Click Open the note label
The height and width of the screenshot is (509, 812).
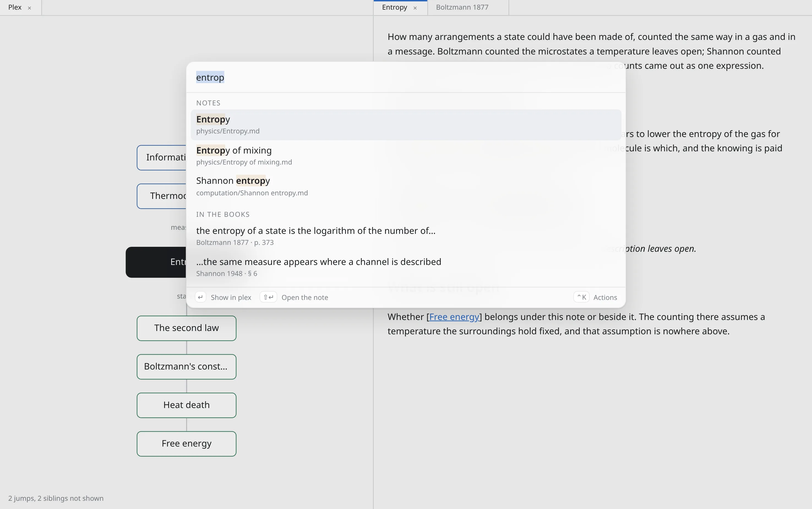[x=305, y=298]
